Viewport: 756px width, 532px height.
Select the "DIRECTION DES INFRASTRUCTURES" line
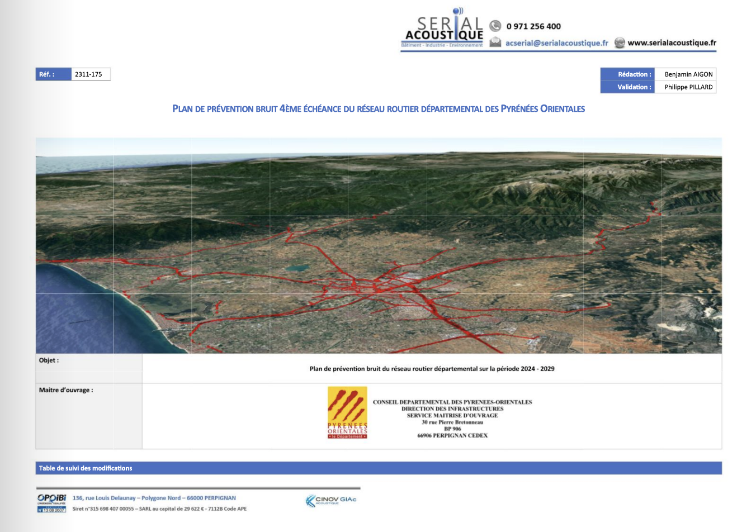452,409
